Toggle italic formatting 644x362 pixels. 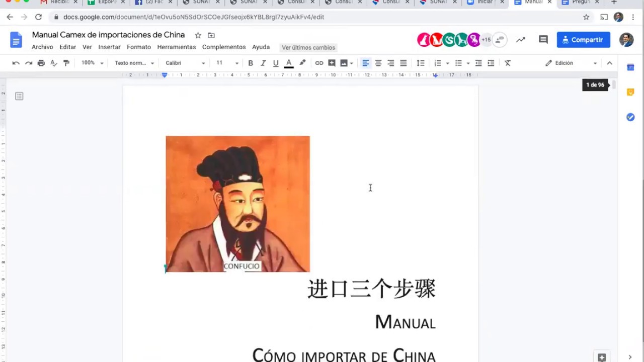tap(263, 63)
